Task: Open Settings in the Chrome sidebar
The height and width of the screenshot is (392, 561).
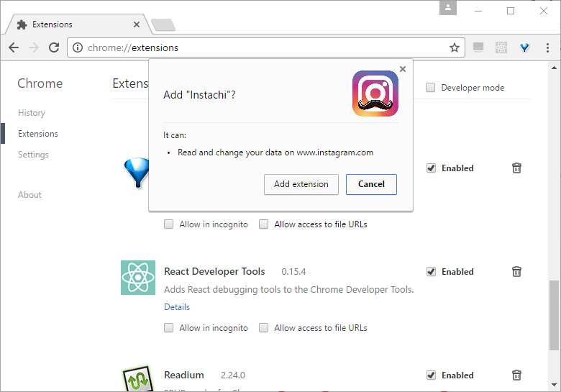Action: coord(33,155)
